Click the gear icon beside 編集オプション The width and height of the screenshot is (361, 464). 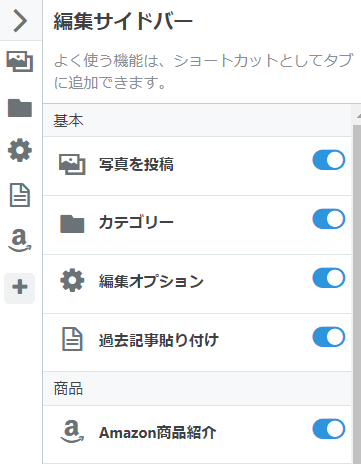72,281
